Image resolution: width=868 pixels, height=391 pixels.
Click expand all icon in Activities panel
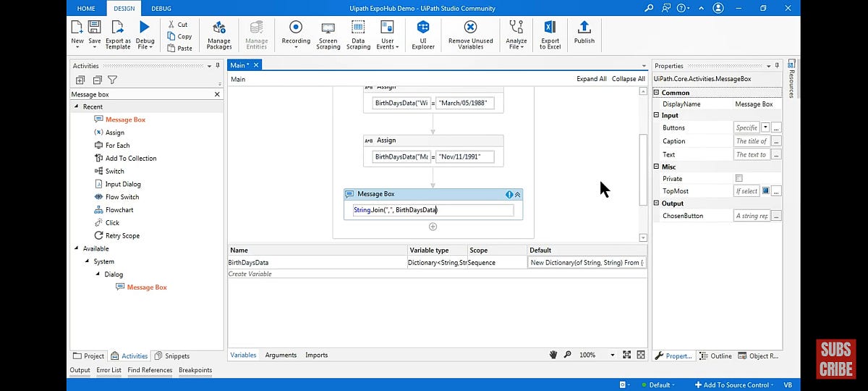click(x=80, y=80)
